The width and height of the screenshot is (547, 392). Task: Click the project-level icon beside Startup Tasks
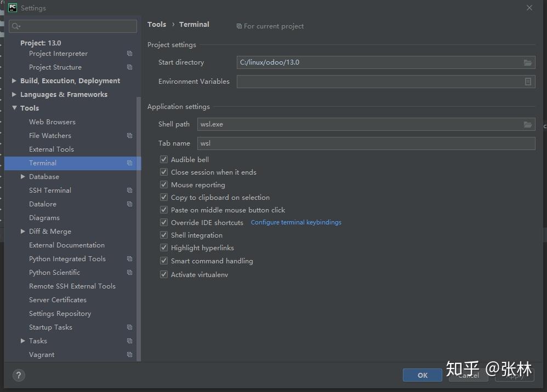[129, 327]
